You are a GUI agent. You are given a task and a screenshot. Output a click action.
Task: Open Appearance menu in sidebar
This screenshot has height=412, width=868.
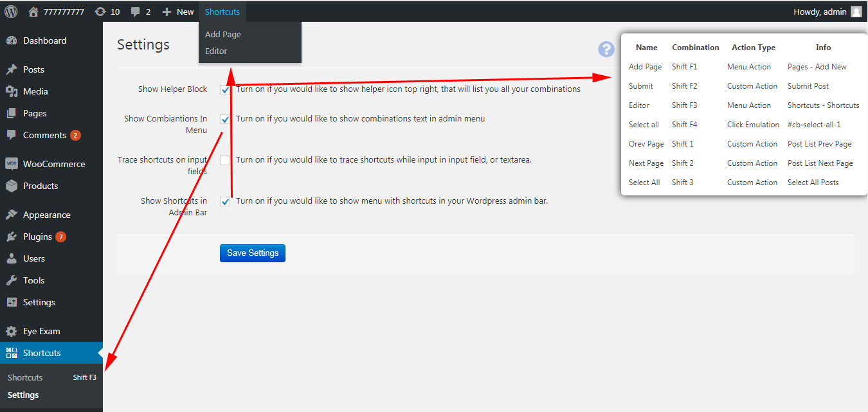click(x=47, y=215)
